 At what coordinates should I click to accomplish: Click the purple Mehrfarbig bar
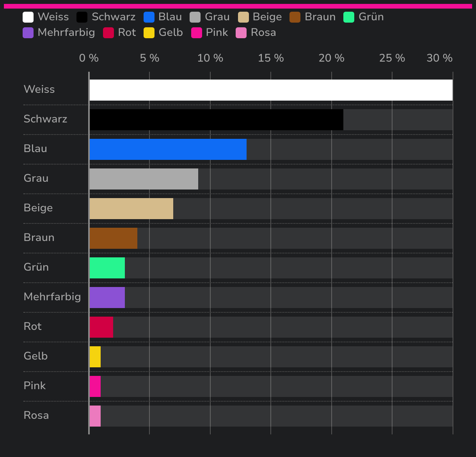(107, 298)
